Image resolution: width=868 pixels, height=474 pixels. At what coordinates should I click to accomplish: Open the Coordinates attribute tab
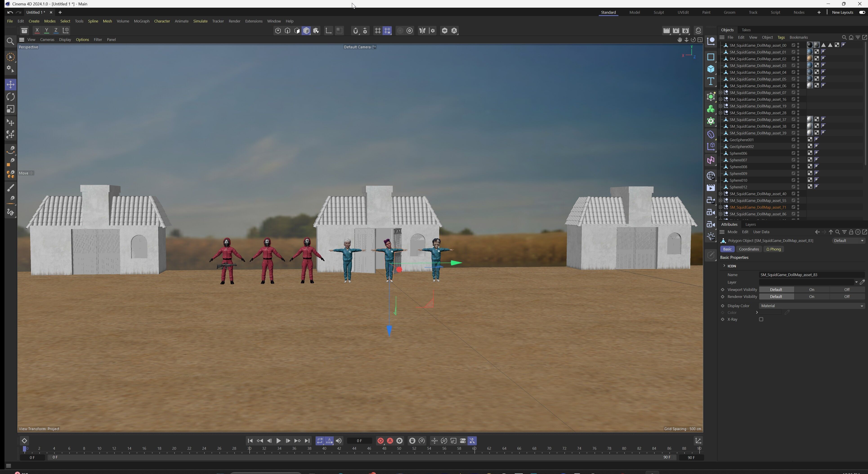click(x=749, y=249)
